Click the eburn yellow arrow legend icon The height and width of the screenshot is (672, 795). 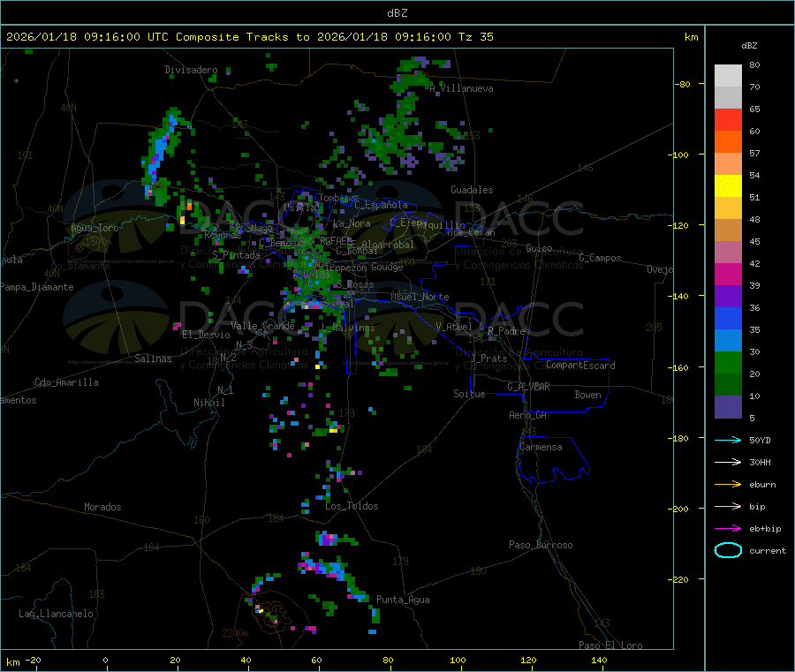click(728, 485)
